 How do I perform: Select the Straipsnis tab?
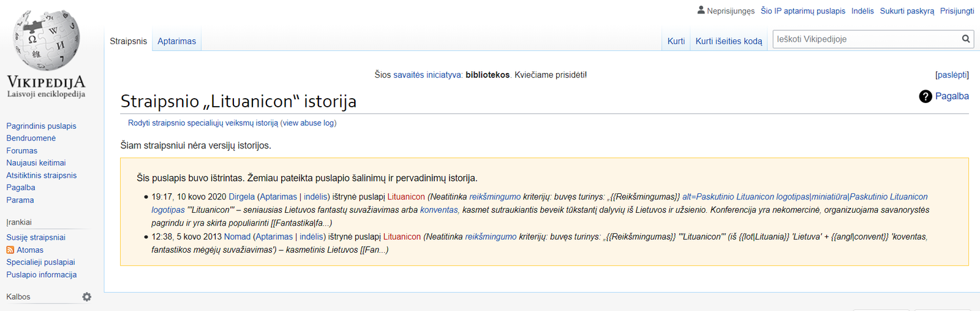[128, 41]
